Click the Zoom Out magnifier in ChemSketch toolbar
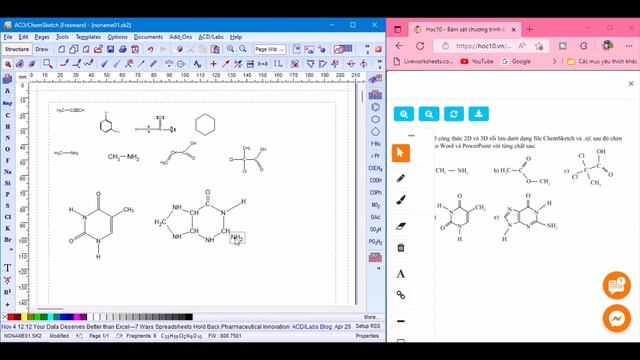 pyautogui.click(x=243, y=49)
